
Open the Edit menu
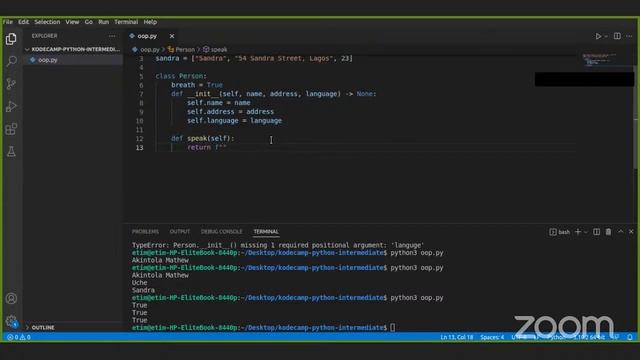24,22
